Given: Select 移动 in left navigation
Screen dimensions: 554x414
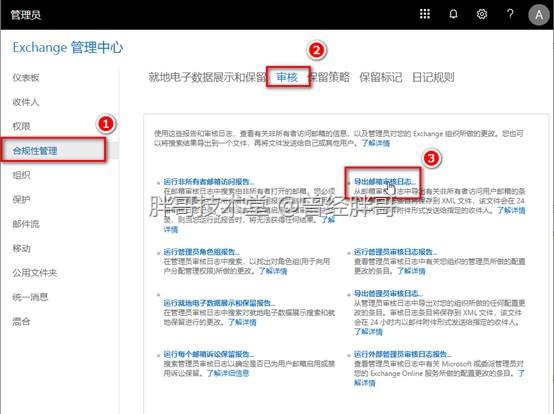Looking at the screenshot, I should pyautogui.click(x=21, y=248).
